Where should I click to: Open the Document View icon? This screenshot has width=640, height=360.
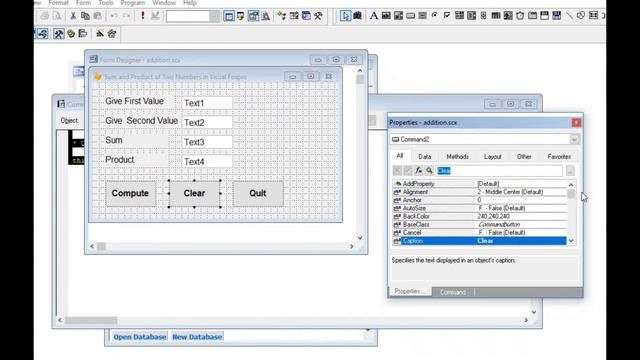tap(266, 16)
